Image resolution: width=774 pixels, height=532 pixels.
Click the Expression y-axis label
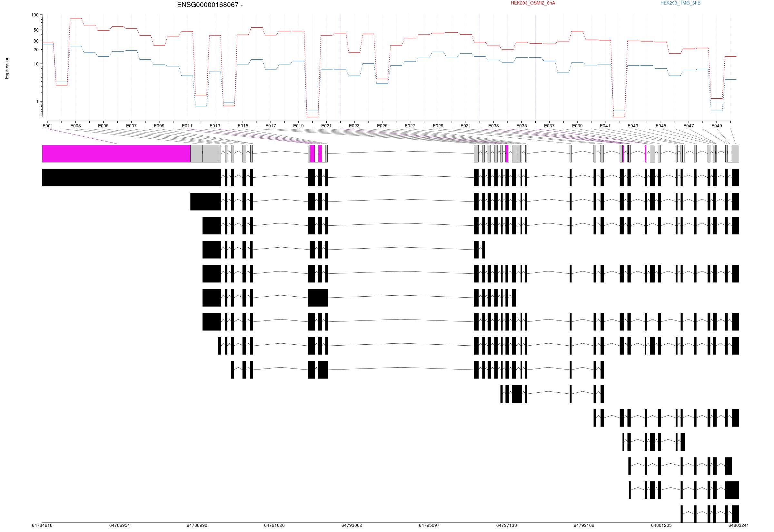click(7, 68)
